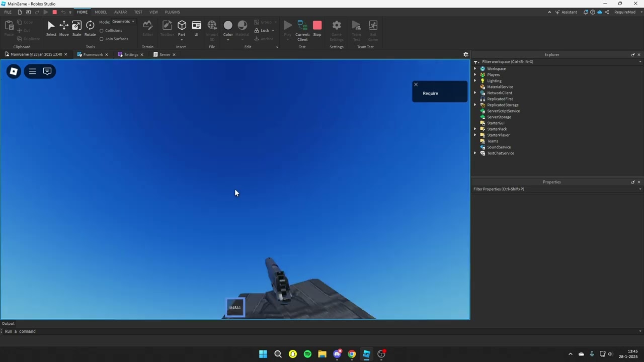644x362 pixels.
Task: Open the FILE menu
Action: click(x=8, y=12)
